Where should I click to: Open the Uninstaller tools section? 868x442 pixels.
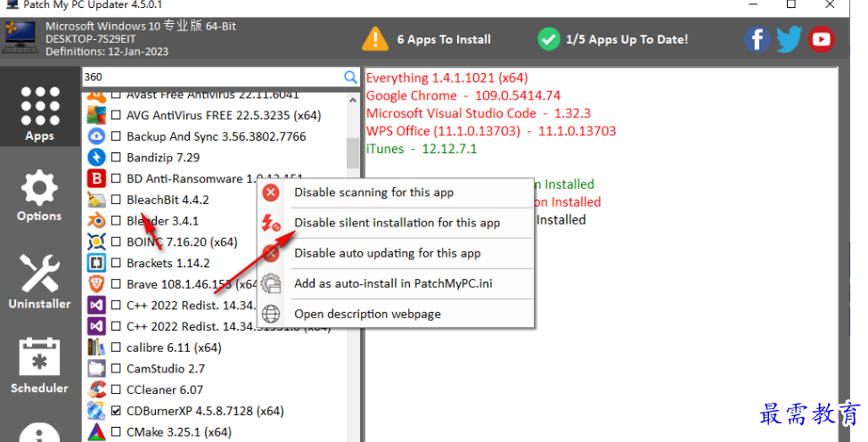[x=39, y=282]
